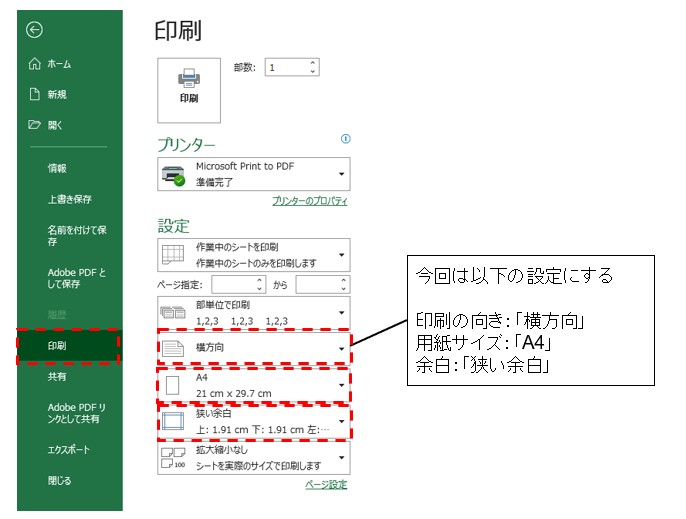Image resolution: width=686 pixels, height=519 pixels.
Task: Open the landscape orientation dropdown
Action: [254, 348]
